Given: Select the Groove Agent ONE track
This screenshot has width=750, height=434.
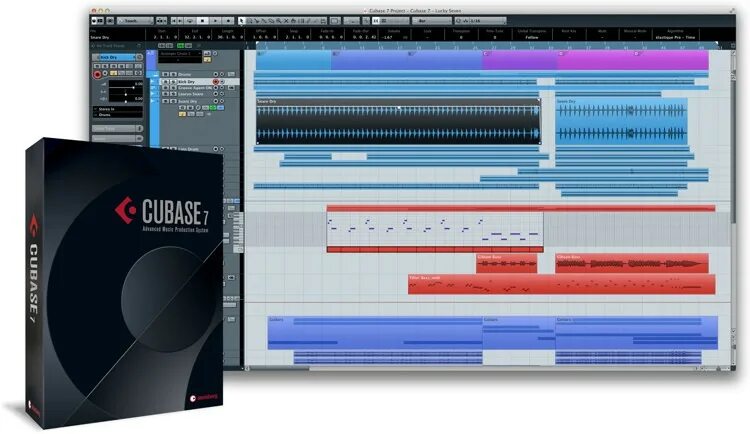Looking at the screenshot, I should click(x=195, y=88).
